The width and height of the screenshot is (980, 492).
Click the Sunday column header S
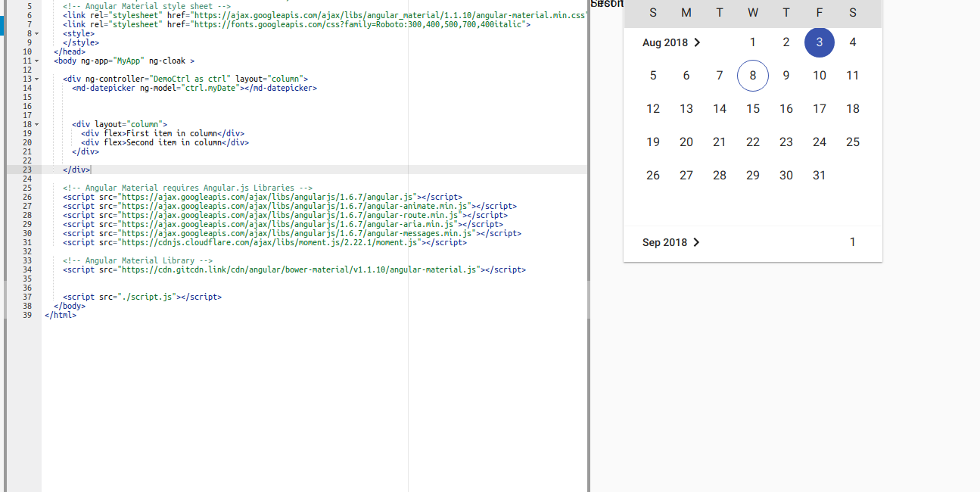[x=652, y=12]
